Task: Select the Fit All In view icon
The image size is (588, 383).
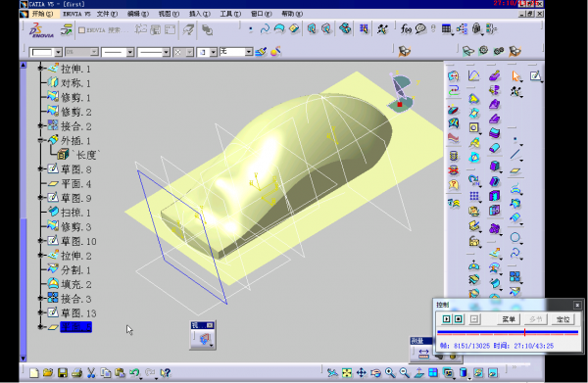Action: (x=347, y=372)
